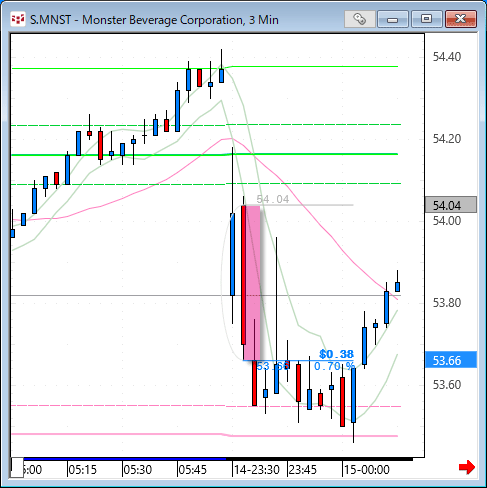Minimize the MNST chart window
The image size is (487, 488).
(393, 19)
